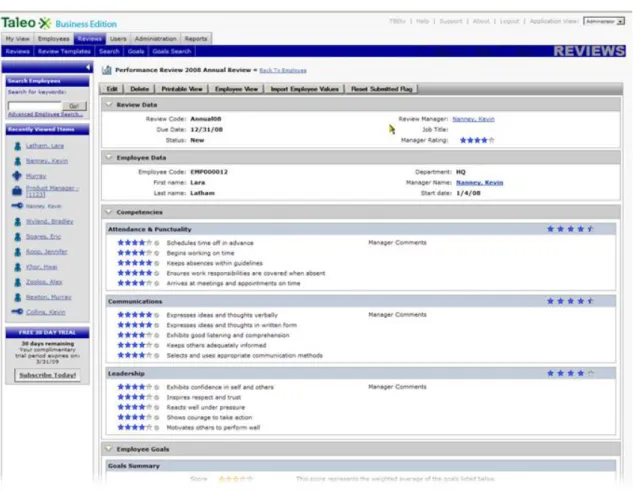Click Import Employee Values
The height and width of the screenshot is (491, 633).
(304, 89)
